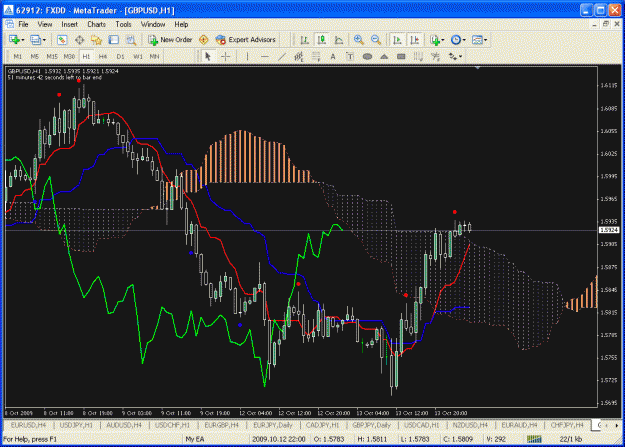Click the New Chart icon
The image size is (625, 447).
tap(15, 39)
